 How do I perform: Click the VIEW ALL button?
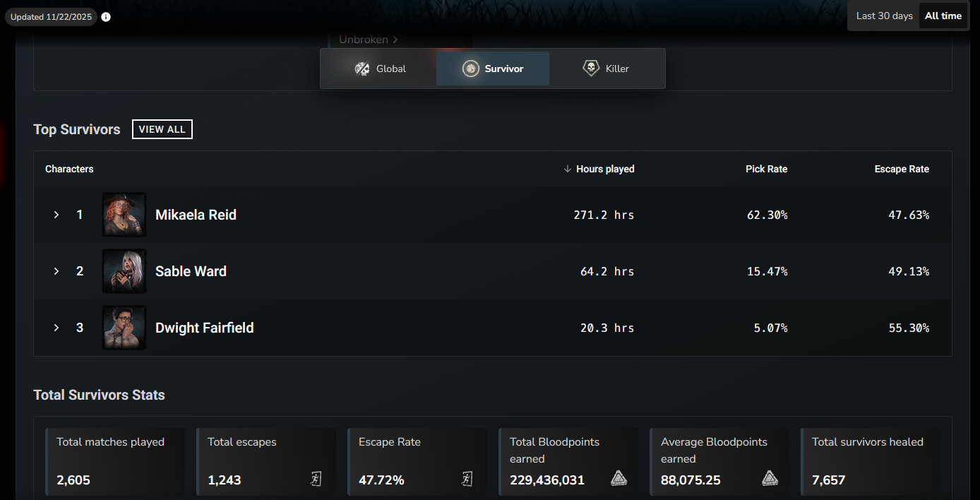coord(162,129)
